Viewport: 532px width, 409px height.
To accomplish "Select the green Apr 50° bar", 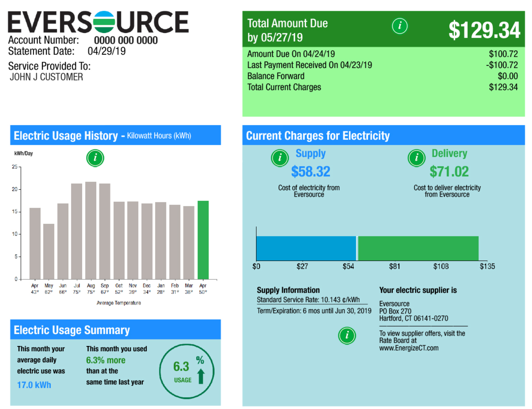I will (203, 240).
